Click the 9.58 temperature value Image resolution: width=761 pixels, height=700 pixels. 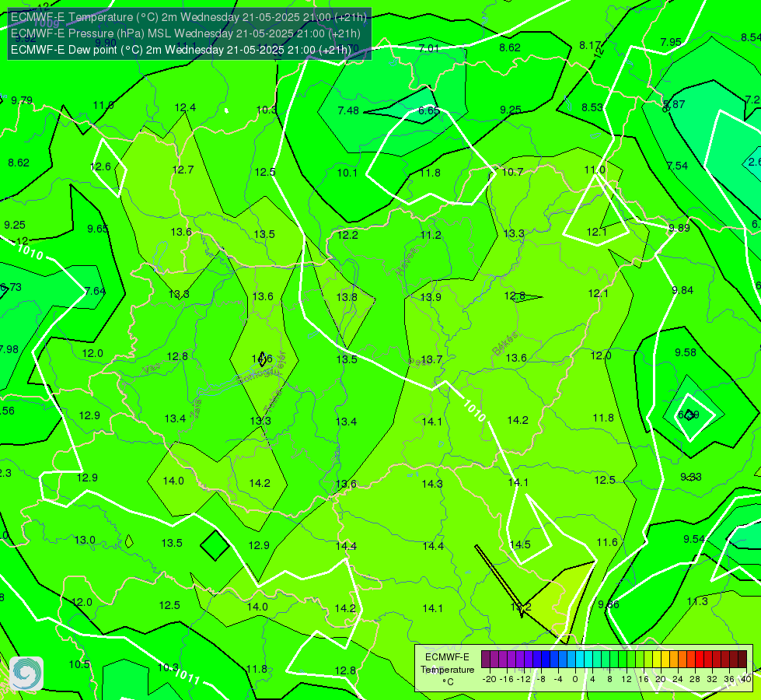686,352
